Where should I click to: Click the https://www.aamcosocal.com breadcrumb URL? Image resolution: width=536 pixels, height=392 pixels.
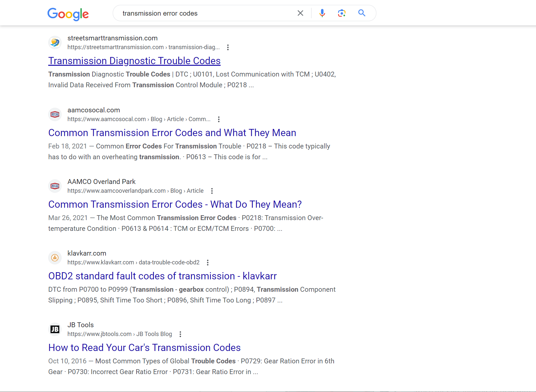pyautogui.click(x=139, y=119)
